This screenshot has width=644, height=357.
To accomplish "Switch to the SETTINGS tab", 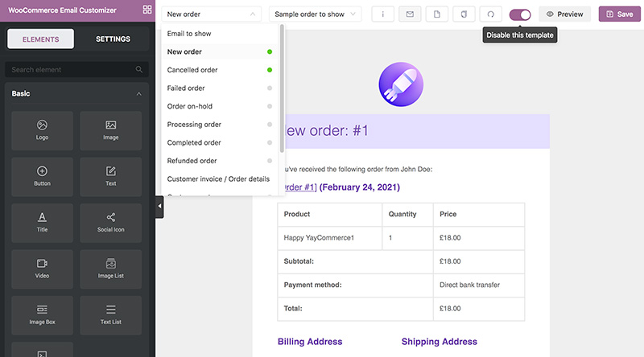I will click(x=113, y=39).
